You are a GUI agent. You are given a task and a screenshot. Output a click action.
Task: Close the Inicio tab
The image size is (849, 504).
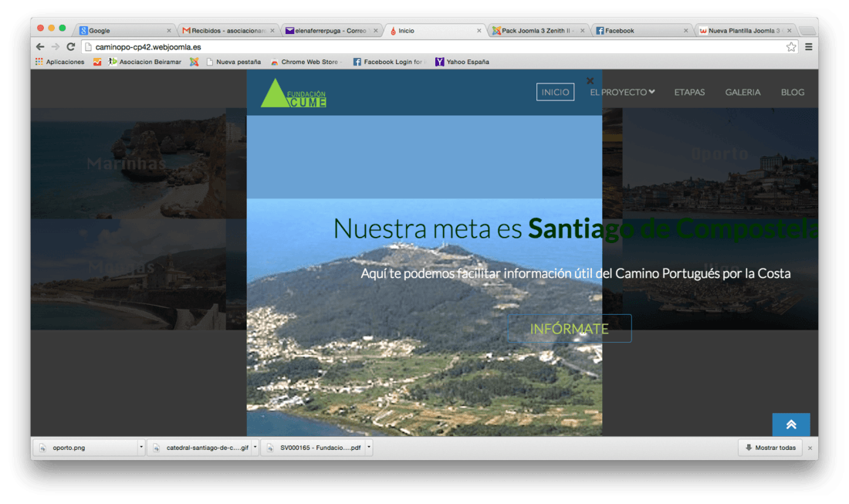[479, 31]
